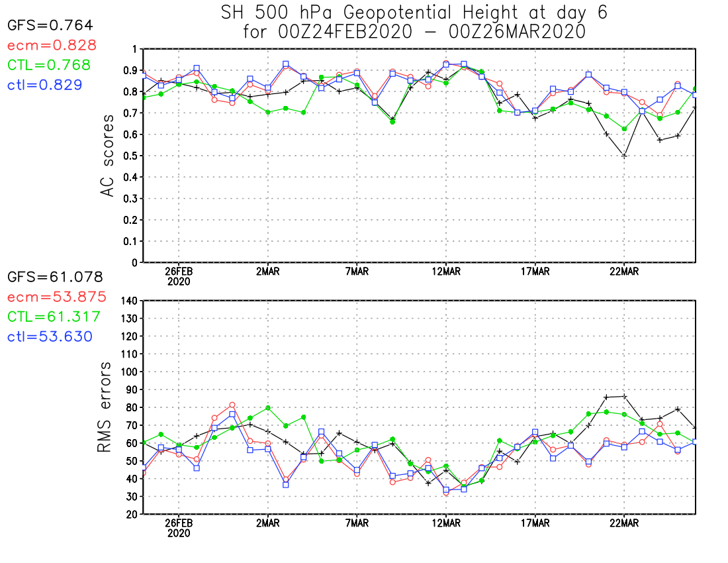Click "12MAR" date label under the RMS errors chart

pyautogui.click(x=446, y=523)
